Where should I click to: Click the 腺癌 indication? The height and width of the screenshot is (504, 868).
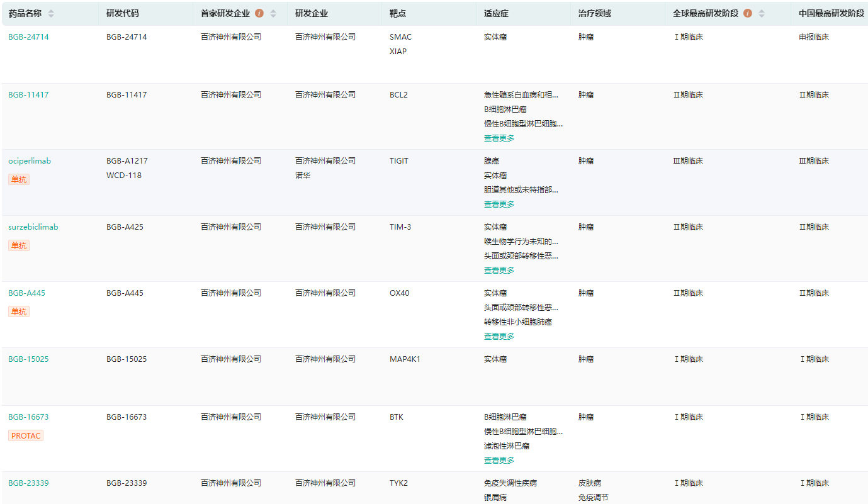[x=492, y=161]
